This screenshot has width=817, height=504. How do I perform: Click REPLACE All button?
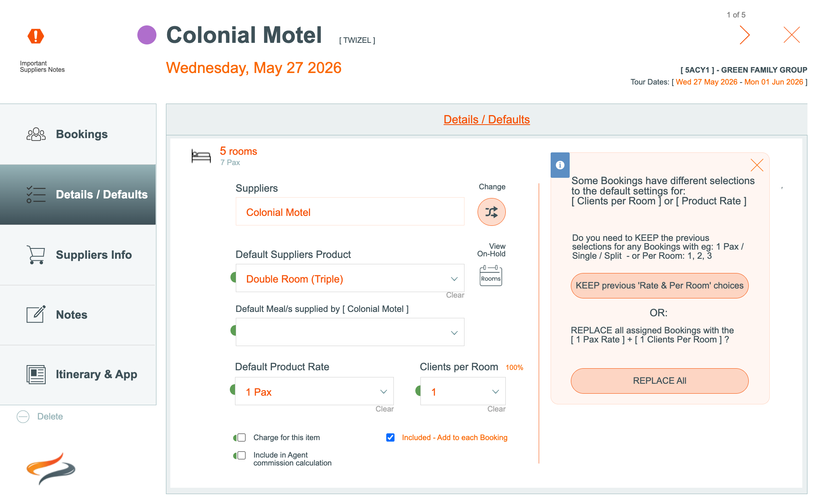point(659,381)
